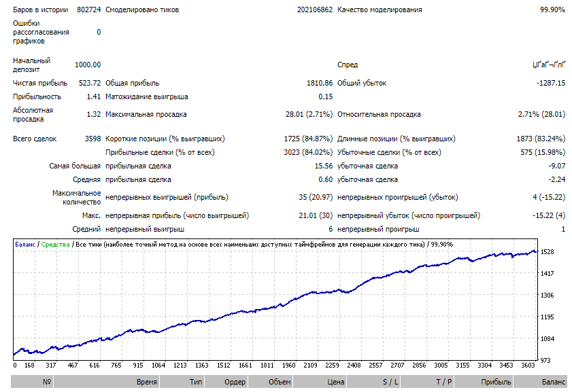Click the blue Баланс legend label in chart
Viewport: 572px width, 392px height.
click(24, 245)
